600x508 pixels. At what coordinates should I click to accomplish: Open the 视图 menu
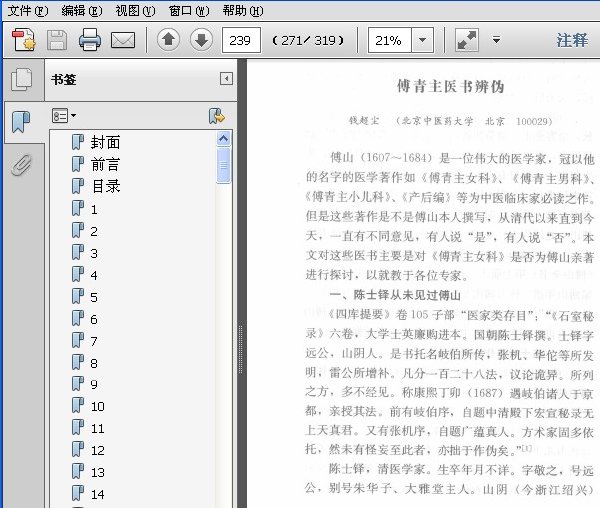point(135,11)
